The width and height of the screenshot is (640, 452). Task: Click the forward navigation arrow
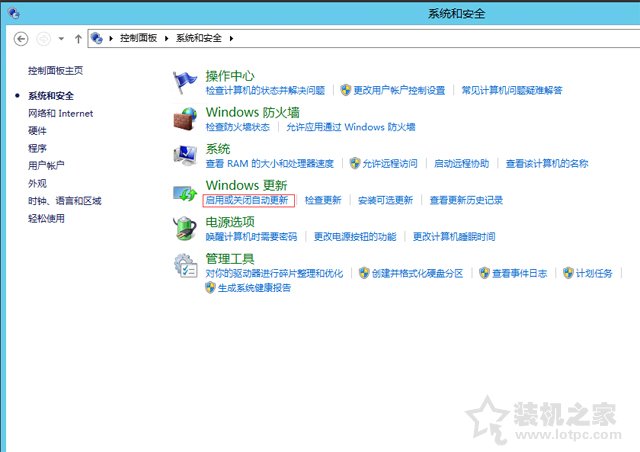(x=44, y=39)
